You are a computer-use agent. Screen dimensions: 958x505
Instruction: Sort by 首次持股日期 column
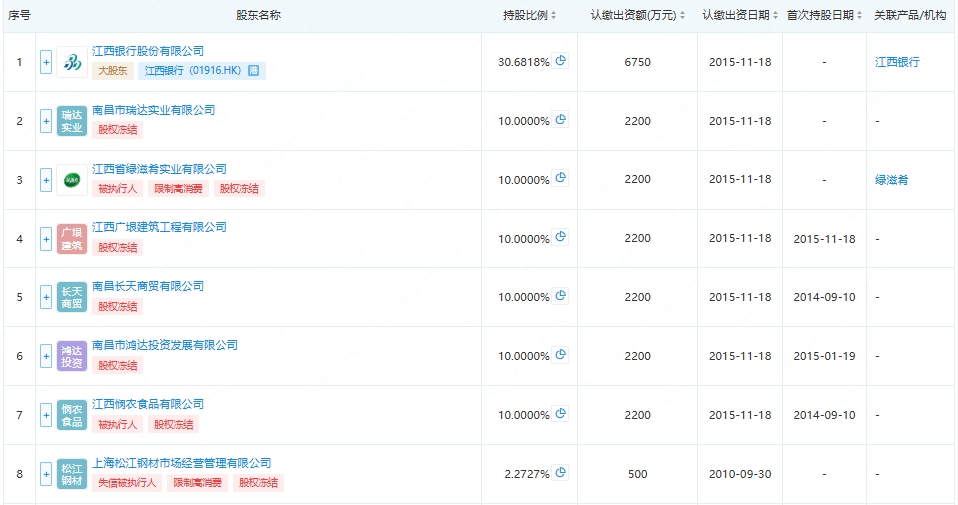pyautogui.click(x=824, y=15)
